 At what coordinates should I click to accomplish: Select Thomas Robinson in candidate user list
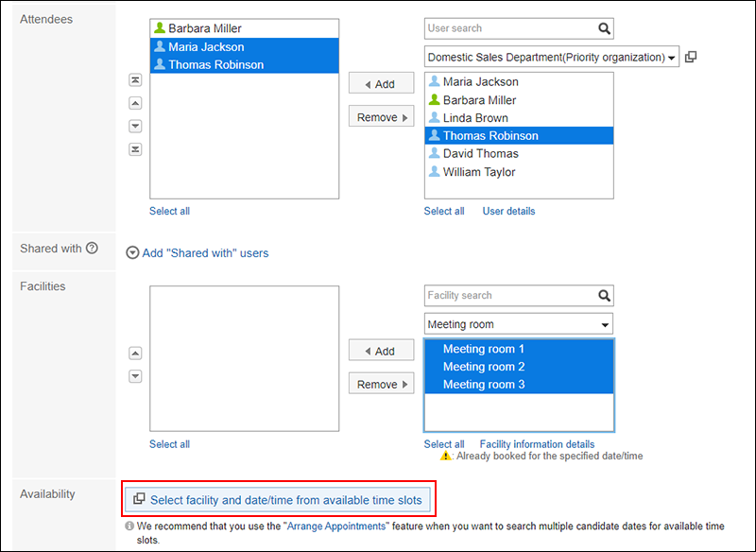[519, 136]
